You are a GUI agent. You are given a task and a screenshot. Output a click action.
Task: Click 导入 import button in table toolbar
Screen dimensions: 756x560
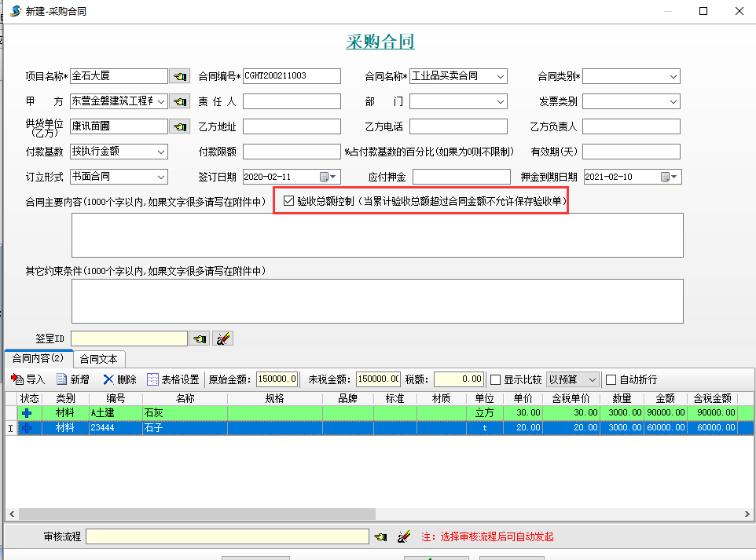click(x=28, y=379)
